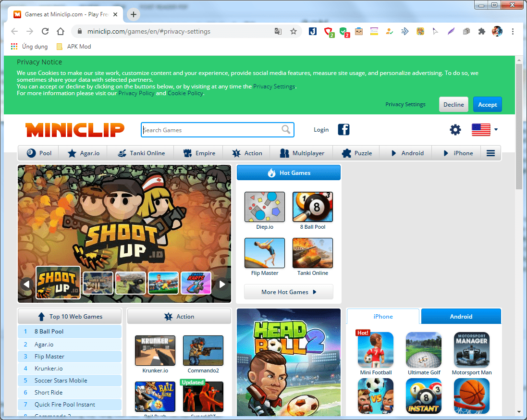
Task: Open the Action category in navigation bar
Action: coord(247,153)
